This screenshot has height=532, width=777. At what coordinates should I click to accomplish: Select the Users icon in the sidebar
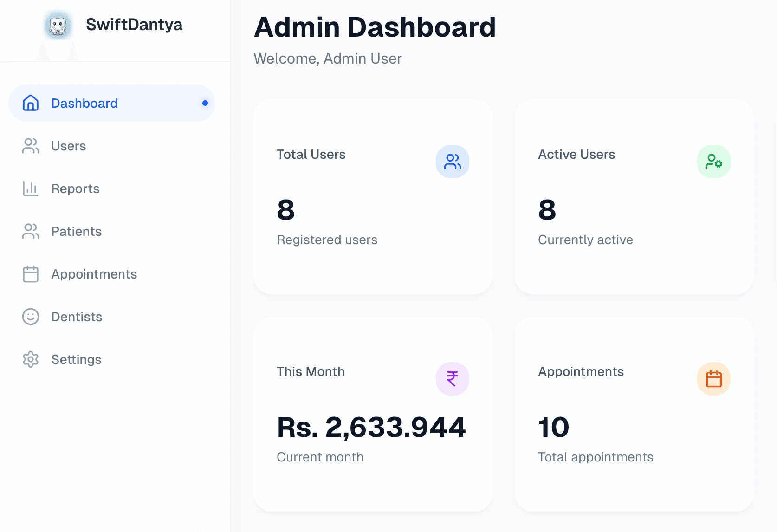30,146
